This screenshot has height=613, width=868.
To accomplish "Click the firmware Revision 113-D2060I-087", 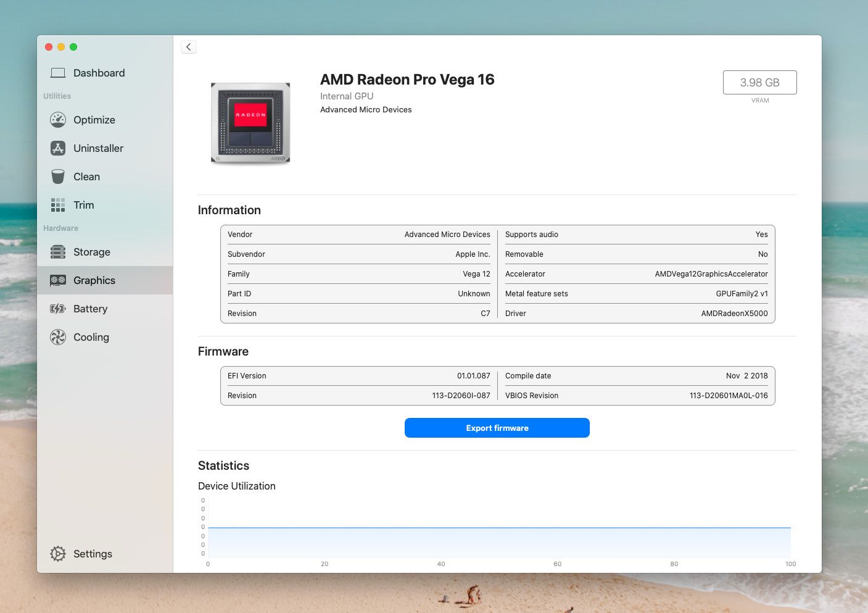I will 461,396.
